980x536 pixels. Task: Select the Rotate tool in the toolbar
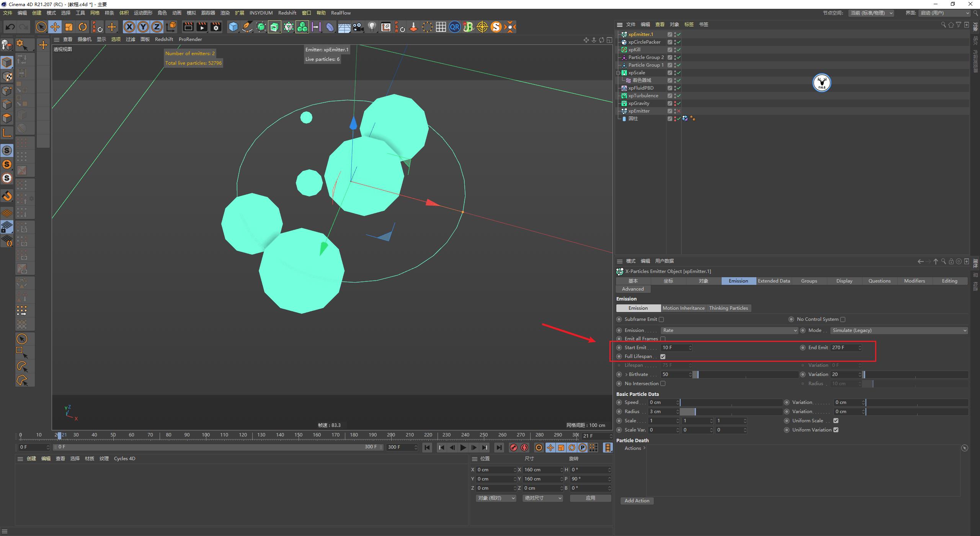(x=83, y=27)
